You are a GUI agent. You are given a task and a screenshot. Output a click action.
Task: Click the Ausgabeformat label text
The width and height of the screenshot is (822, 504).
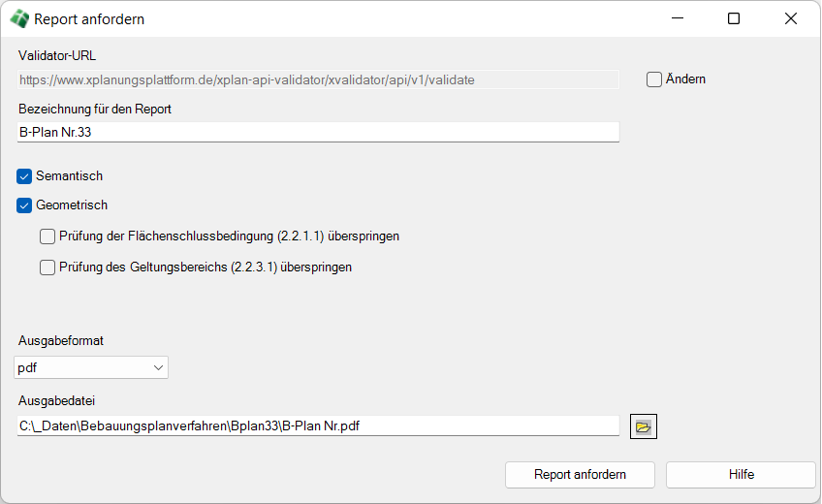point(61,341)
